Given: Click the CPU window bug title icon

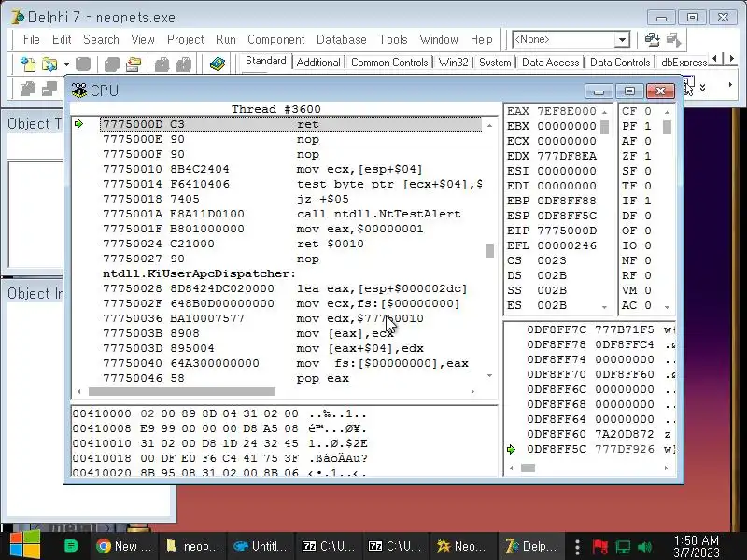Looking at the screenshot, I should [79, 90].
